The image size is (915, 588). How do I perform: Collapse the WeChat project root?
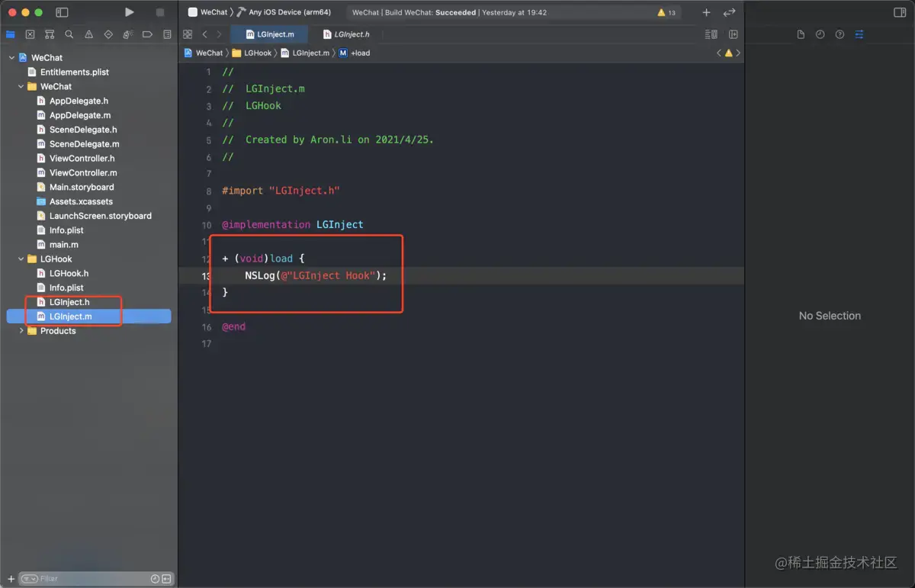11,58
